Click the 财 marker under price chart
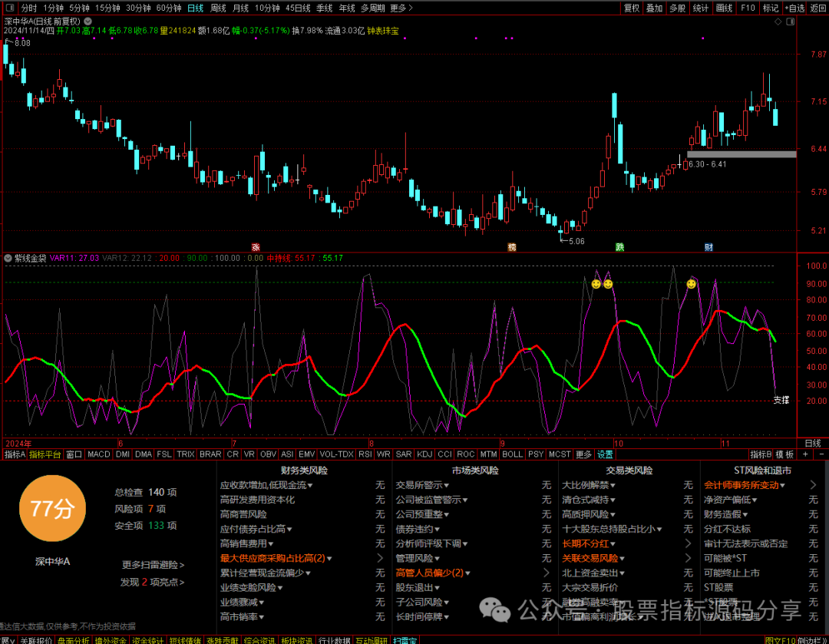The image size is (829, 644). [708, 247]
